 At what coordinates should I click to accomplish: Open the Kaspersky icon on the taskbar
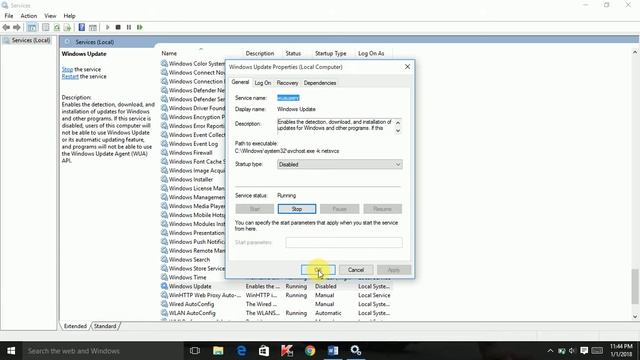pyautogui.click(x=287, y=351)
